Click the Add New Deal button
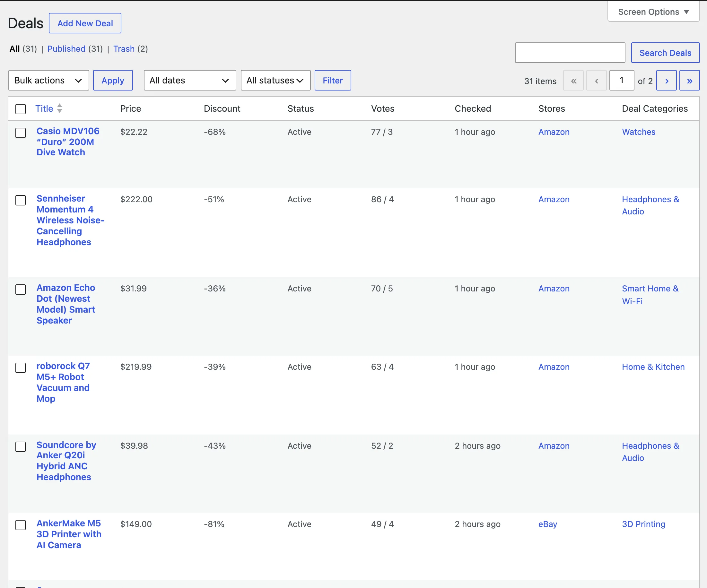 pyautogui.click(x=85, y=23)
